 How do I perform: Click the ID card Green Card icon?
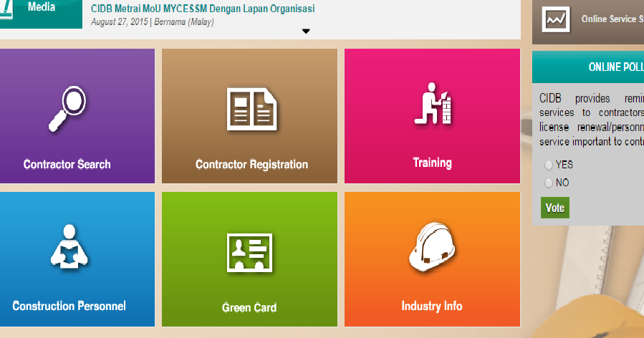point(250,253)
